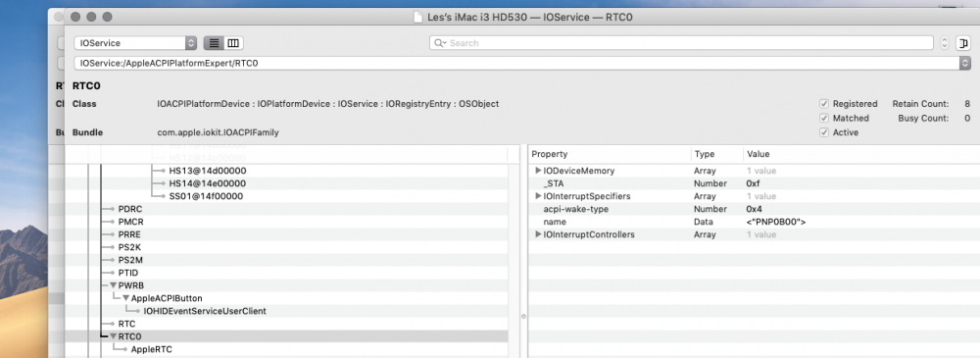Select PDRC in the device tree

(130, 209)
